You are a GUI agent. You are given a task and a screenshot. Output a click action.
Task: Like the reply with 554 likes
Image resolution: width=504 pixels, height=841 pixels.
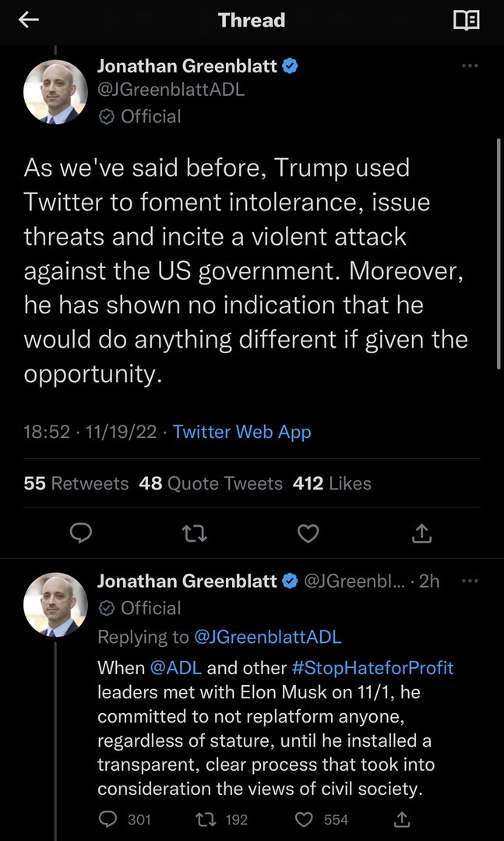pos(306,819)
